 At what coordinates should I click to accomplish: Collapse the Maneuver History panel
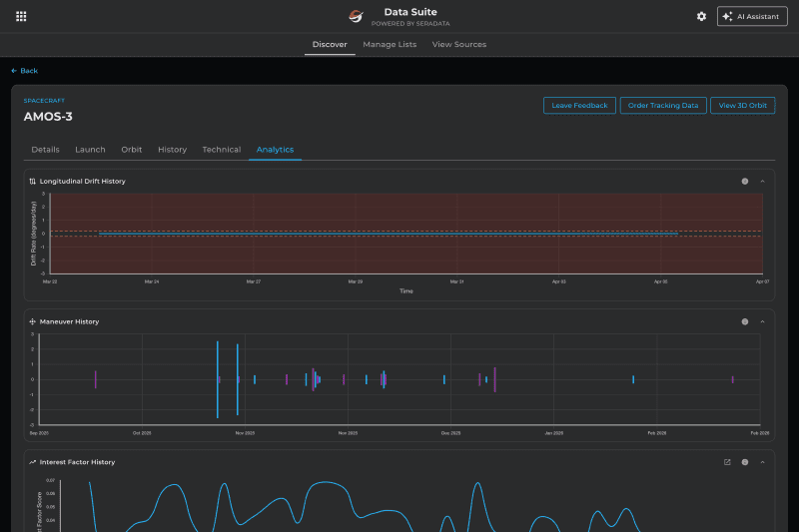pos(762,321)
